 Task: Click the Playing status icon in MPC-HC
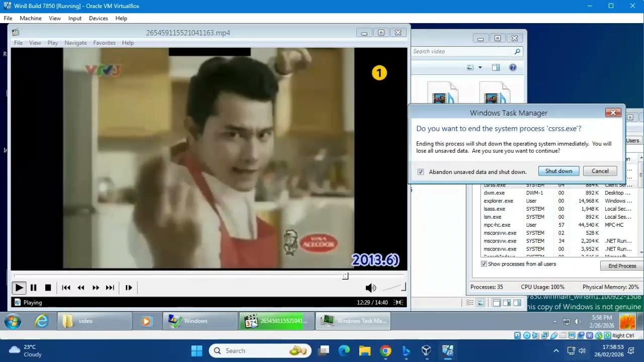[17, 302]
